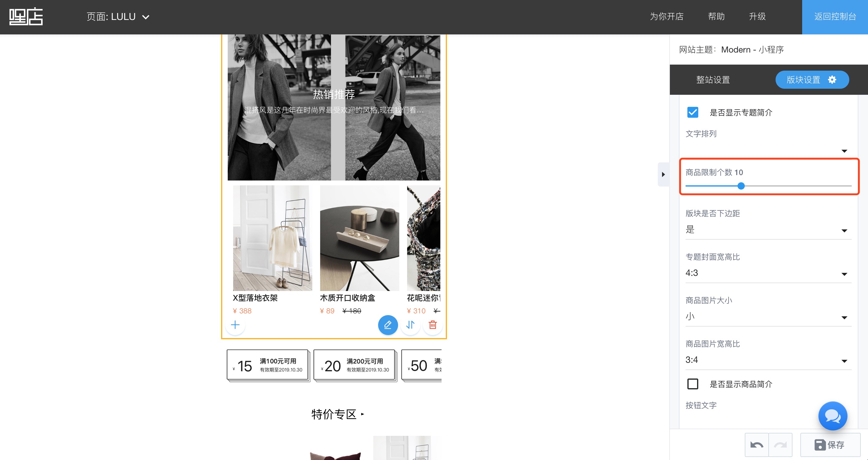Click the ¥ 388 price text
This screenshot has width=868, height=460.
pyautogui.click(x=242, y=311)
